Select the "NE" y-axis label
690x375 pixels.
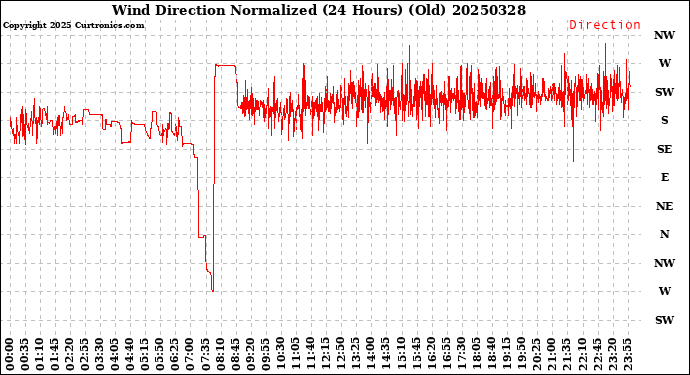point(664,206)
